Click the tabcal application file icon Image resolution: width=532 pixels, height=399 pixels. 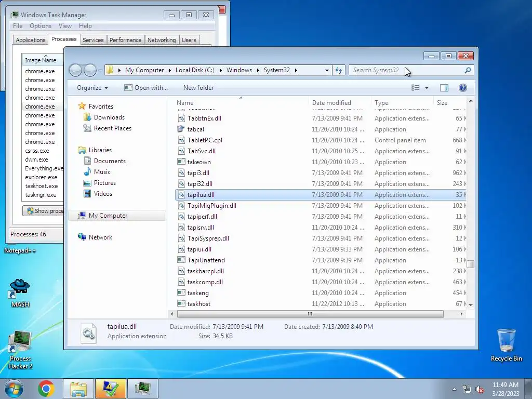[181, 129]
